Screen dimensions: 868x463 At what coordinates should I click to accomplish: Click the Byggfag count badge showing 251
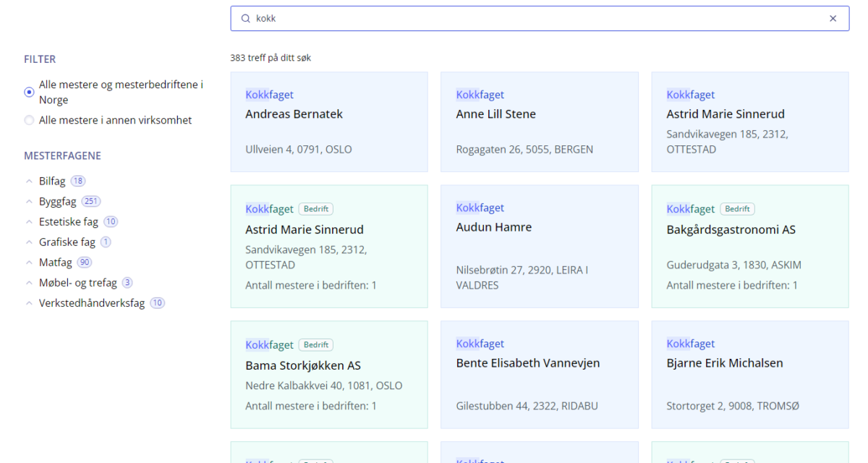pos(90,202)
